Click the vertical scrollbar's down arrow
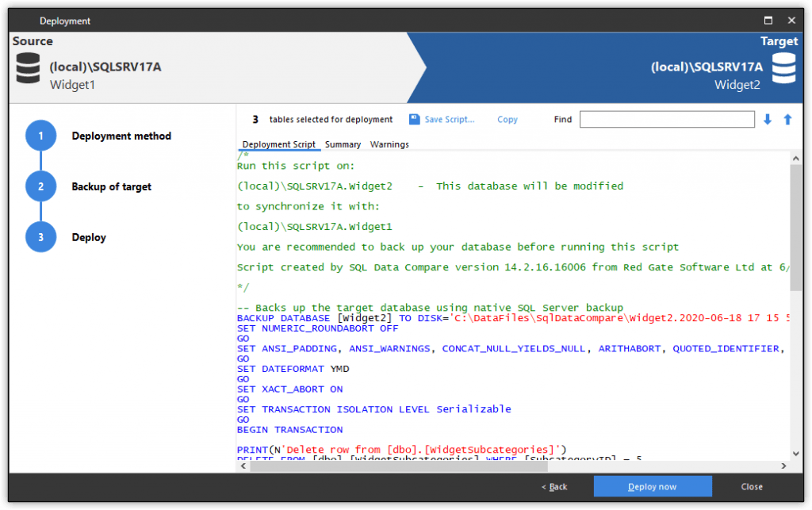 (x=798, y=454)
